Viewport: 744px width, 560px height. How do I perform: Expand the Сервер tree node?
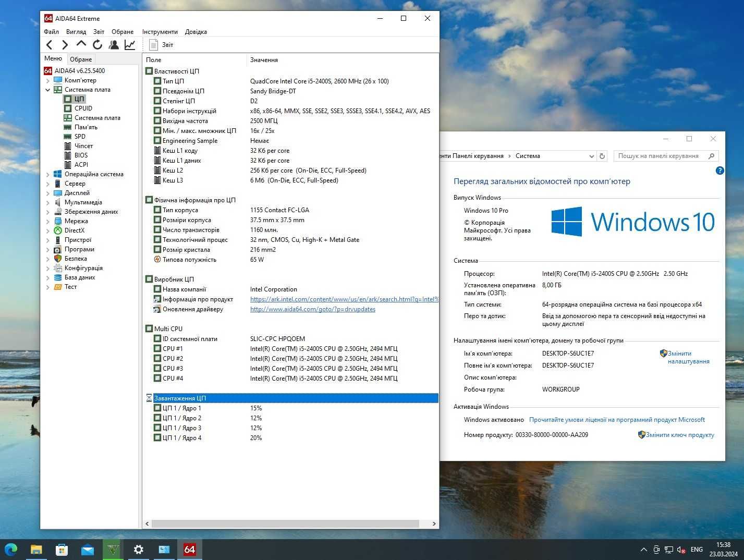[x=48, y=184]
